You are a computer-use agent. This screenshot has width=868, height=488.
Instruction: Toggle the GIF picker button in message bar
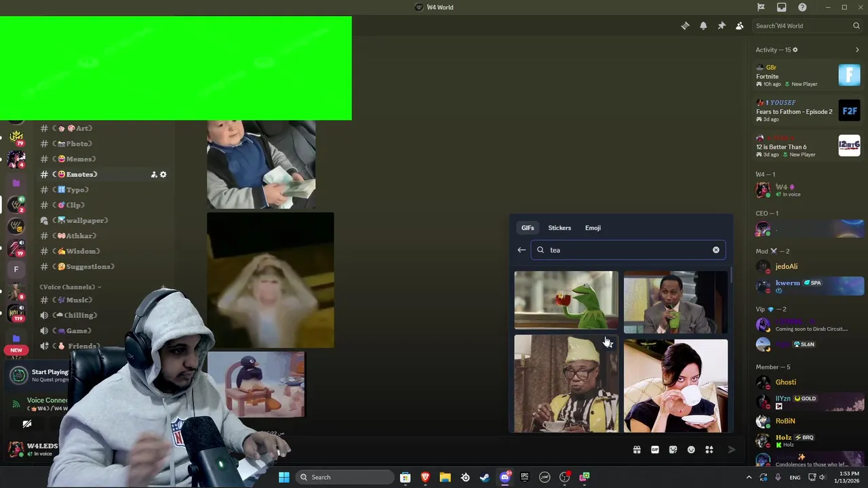coord(655,449)
